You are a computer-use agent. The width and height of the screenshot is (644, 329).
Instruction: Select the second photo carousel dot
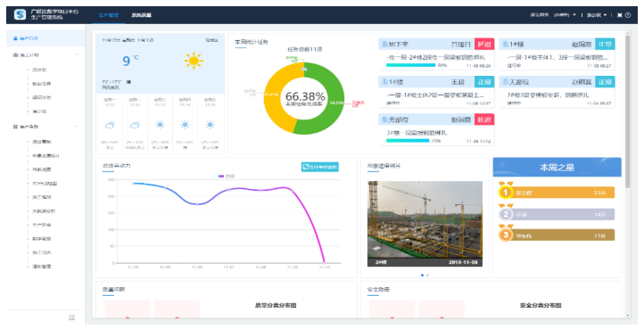(x=427, y=276)
